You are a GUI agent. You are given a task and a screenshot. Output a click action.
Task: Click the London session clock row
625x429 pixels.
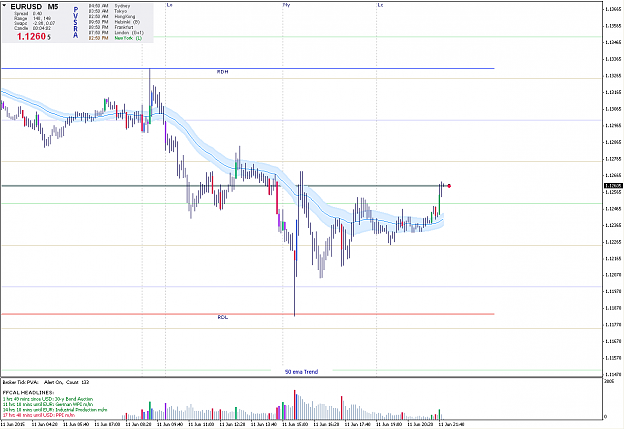pos(116,33)
